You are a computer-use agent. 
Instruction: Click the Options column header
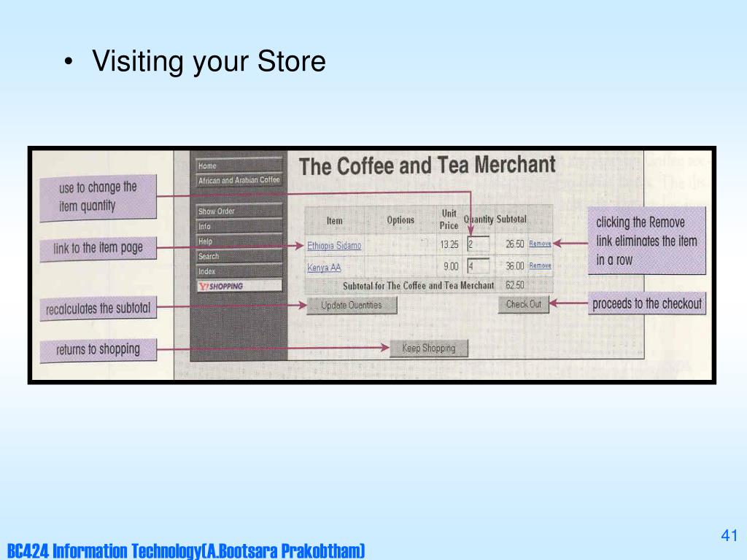400,220
